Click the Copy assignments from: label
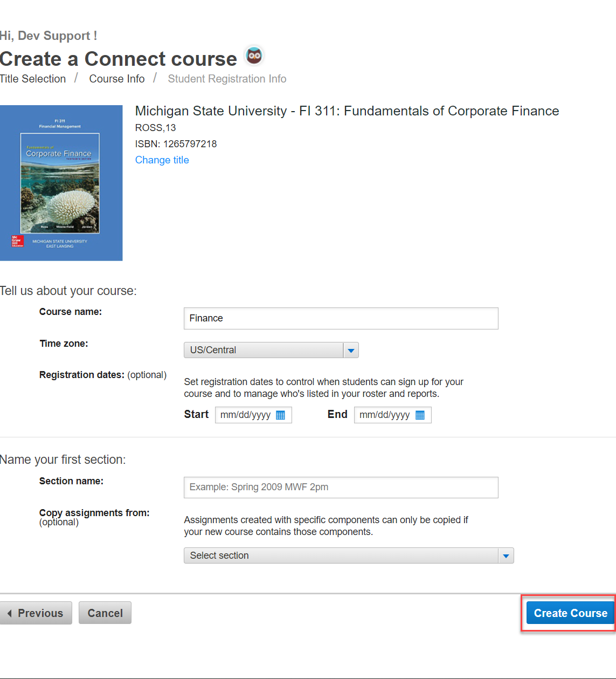 94,513
